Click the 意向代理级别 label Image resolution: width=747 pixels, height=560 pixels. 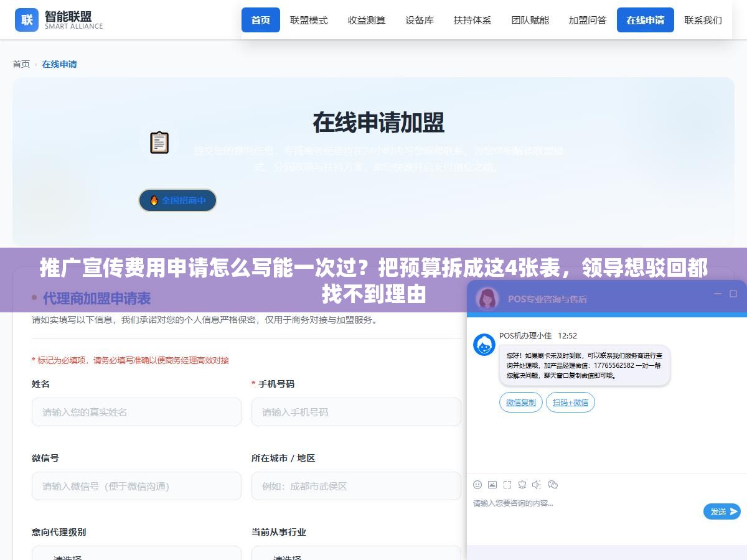pyautogui.click(x=59, y=532)
